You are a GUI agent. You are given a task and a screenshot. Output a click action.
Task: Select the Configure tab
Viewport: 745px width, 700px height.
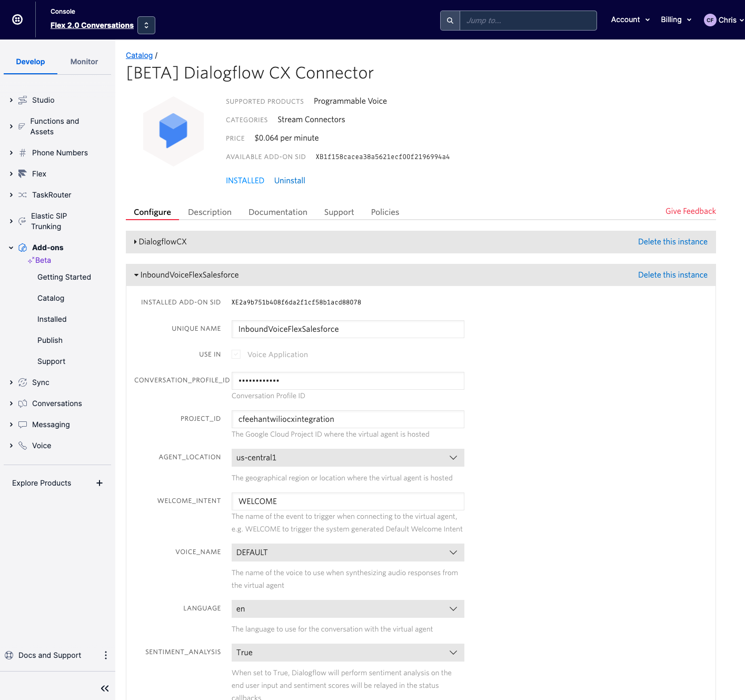[x=152, y=212]
